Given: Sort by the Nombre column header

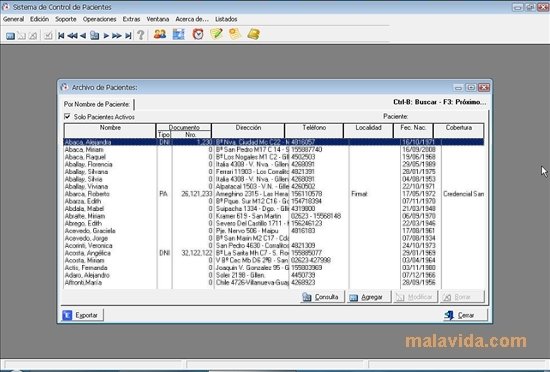Looking at the screenshot, I should click(110, 130).
